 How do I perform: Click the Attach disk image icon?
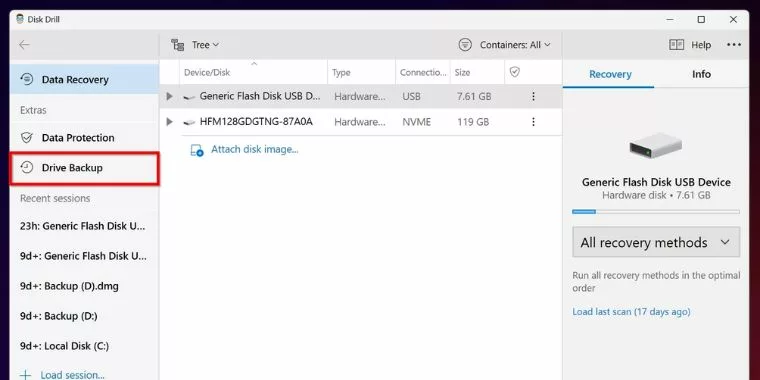[197, 150]
